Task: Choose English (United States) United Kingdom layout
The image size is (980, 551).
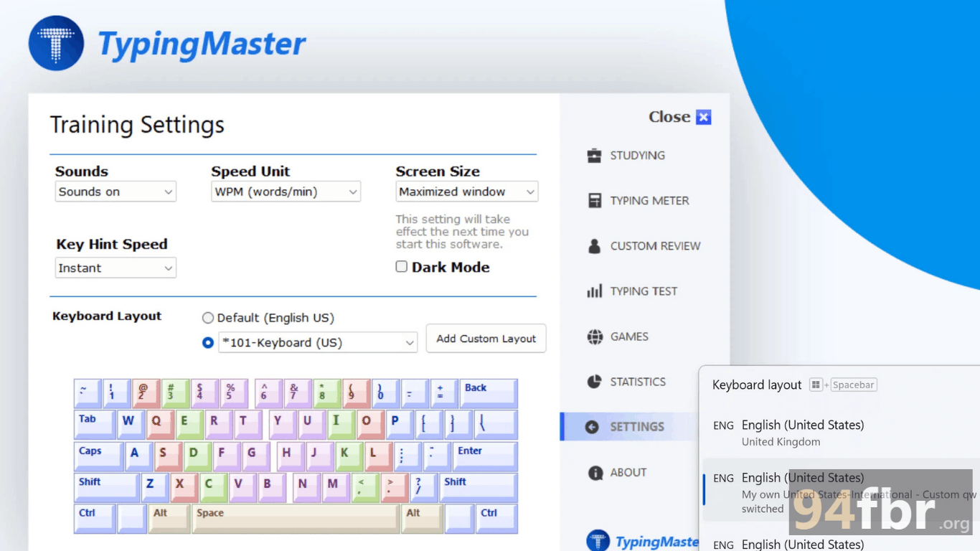Action: (x=841, y=433)
